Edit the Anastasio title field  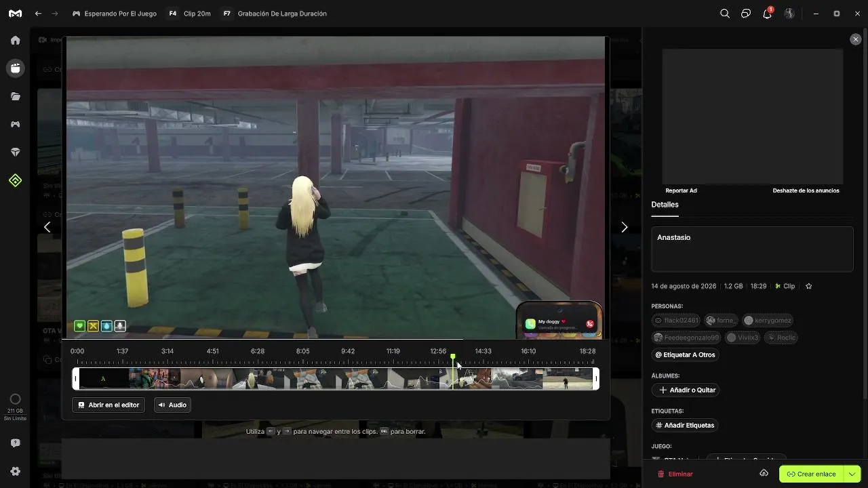tap(752, 249)
